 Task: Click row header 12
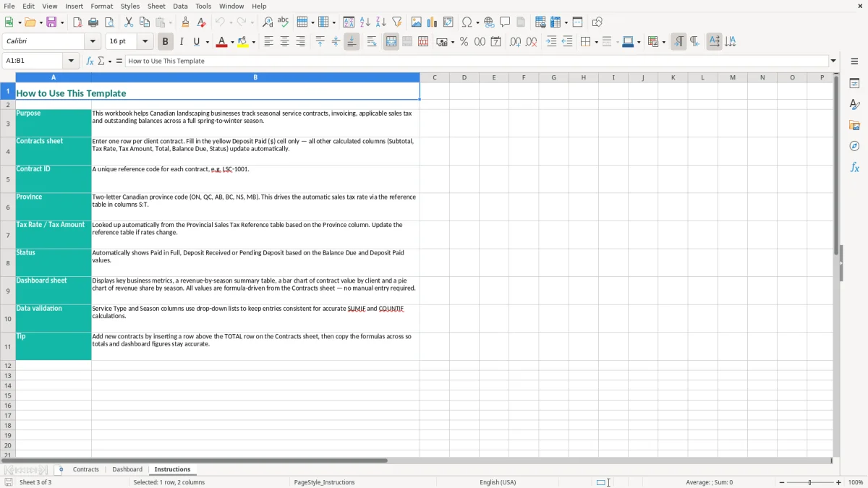[8, 366]
